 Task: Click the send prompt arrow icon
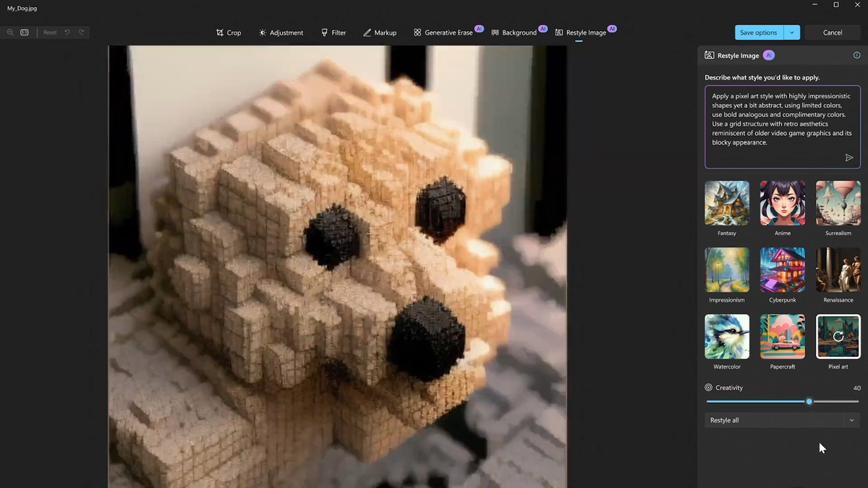849,158
